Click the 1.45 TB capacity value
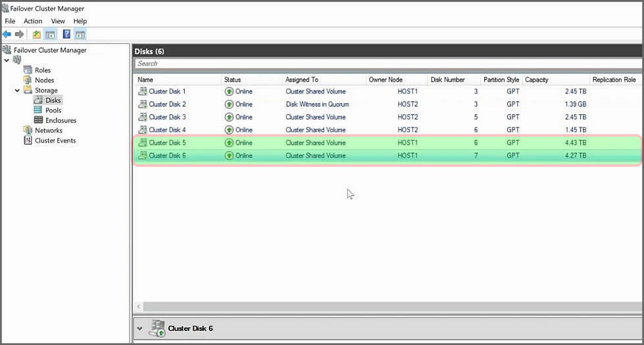Viewport: 644px width, 345px height. click(x=576, y=129)
